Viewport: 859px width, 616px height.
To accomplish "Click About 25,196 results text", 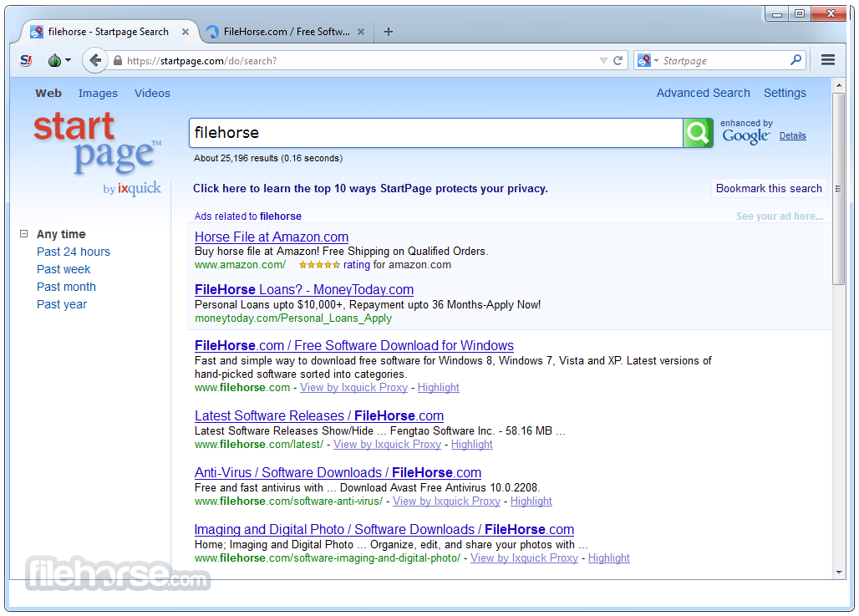I will [268, 158].
